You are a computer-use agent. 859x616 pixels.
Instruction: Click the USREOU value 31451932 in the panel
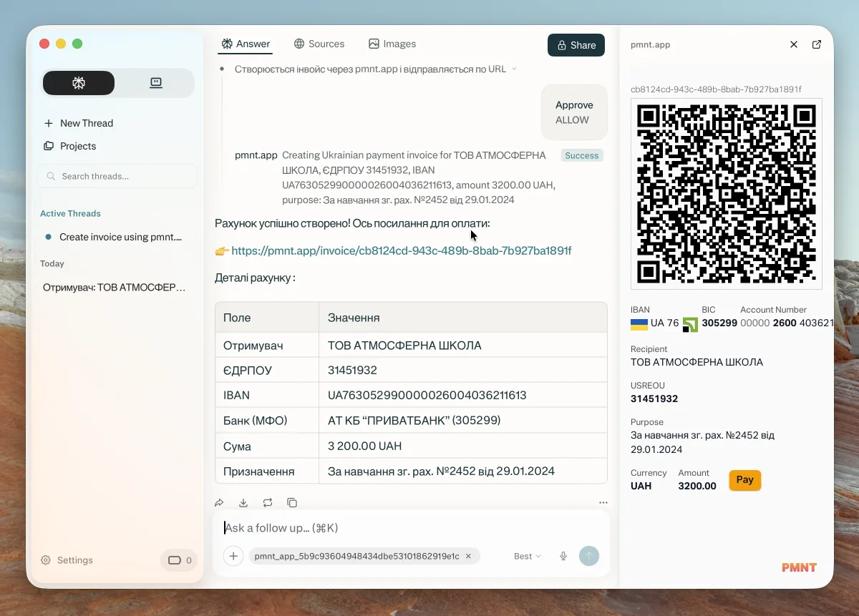[654, 399]
